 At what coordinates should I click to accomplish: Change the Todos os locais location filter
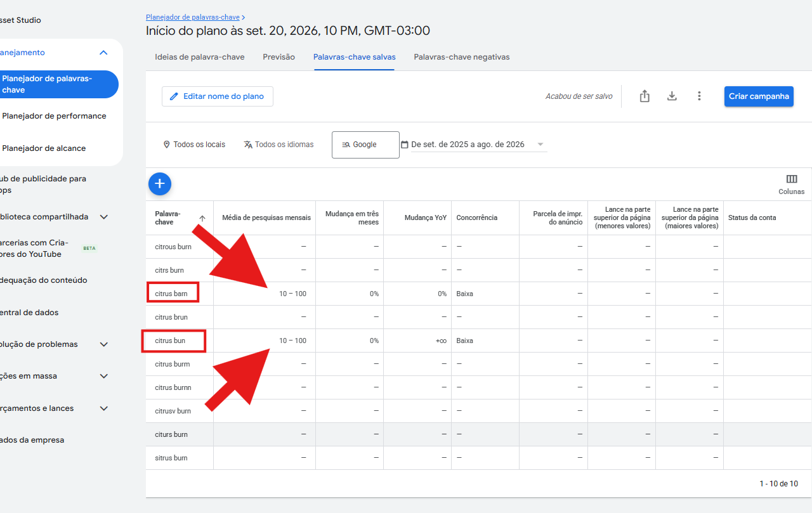(194, 145)
